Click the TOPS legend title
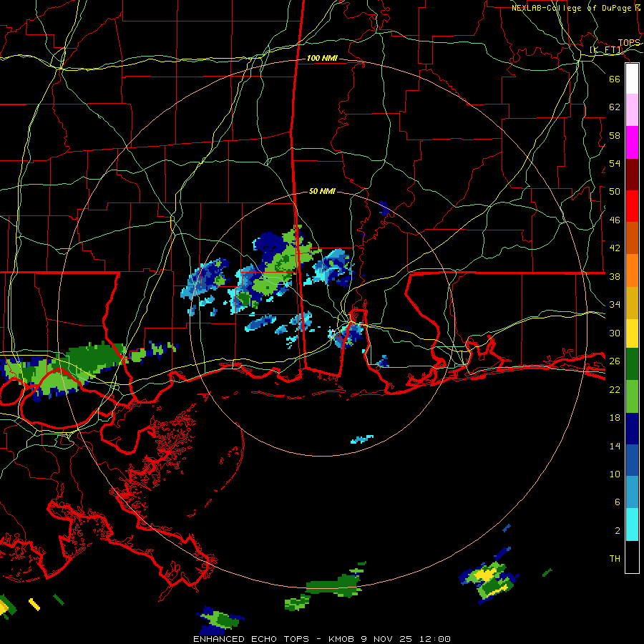This screenshot has height=644, width=644. coord(629,43)
